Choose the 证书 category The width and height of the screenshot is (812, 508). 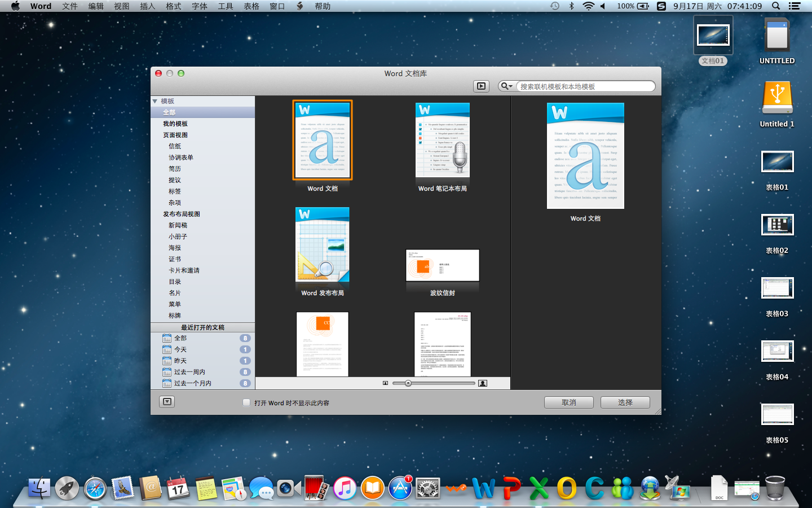[175, 259]
